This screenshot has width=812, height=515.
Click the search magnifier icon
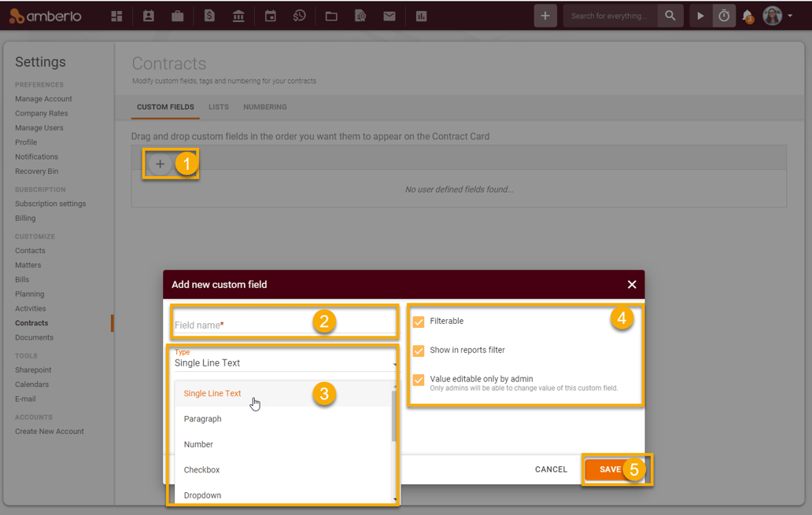670,16
